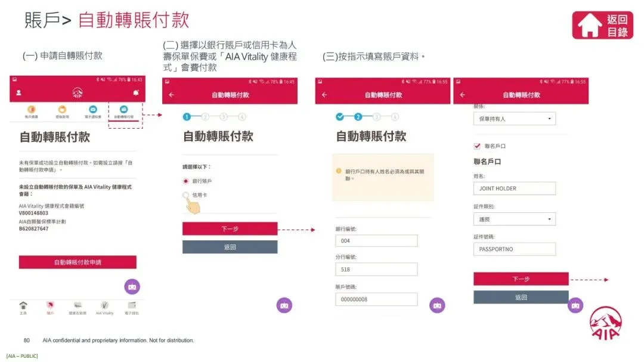
Task: Select the 銀行賬戶 radio option
Action: tap(186, 181)
